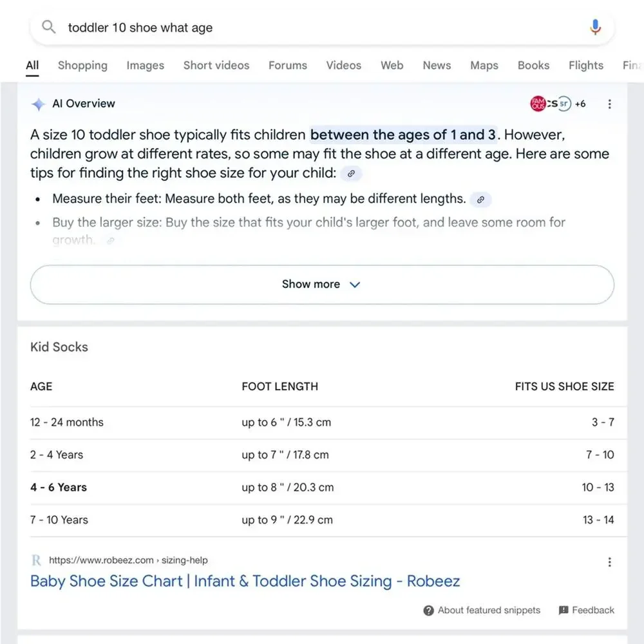Click the Robeez favicon
Image resolution: width=644 pixels, height=644 pixels.
click(36, 560)
